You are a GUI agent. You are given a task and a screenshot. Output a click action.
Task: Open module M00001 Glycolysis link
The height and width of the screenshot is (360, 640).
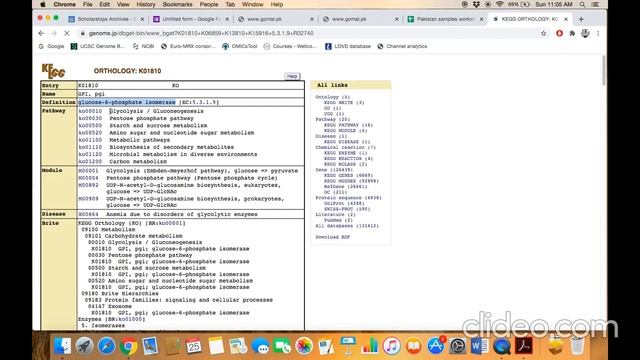(x=89, y=171)
